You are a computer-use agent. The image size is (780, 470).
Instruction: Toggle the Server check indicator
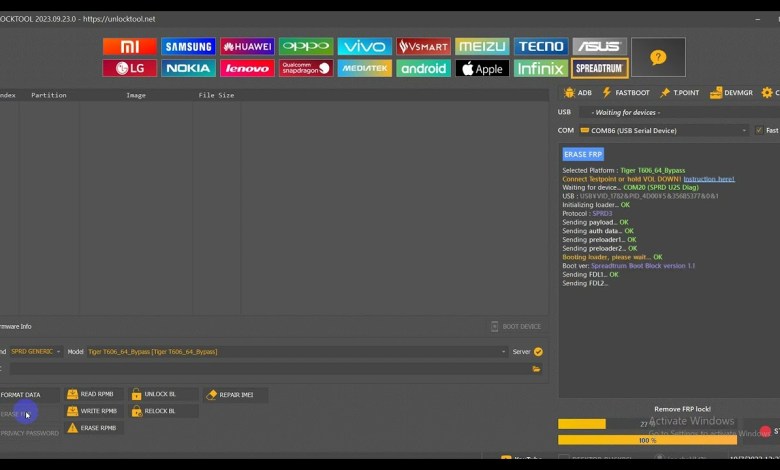click(x=538, y=352)
